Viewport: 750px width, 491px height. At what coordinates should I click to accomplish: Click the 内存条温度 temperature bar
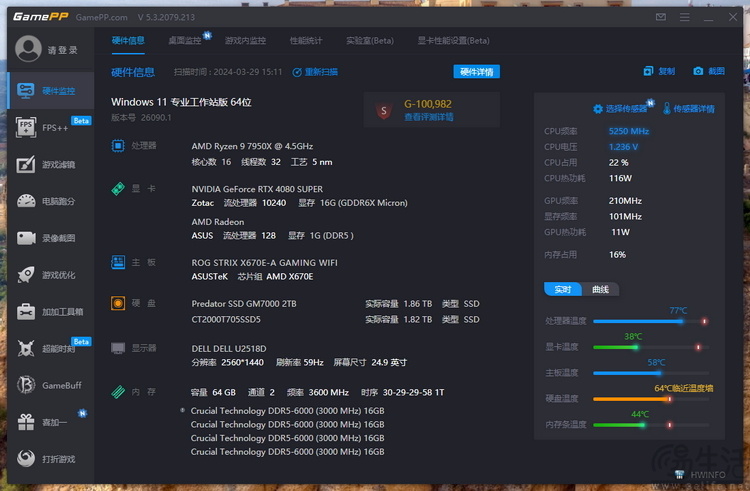click(651, 425)
